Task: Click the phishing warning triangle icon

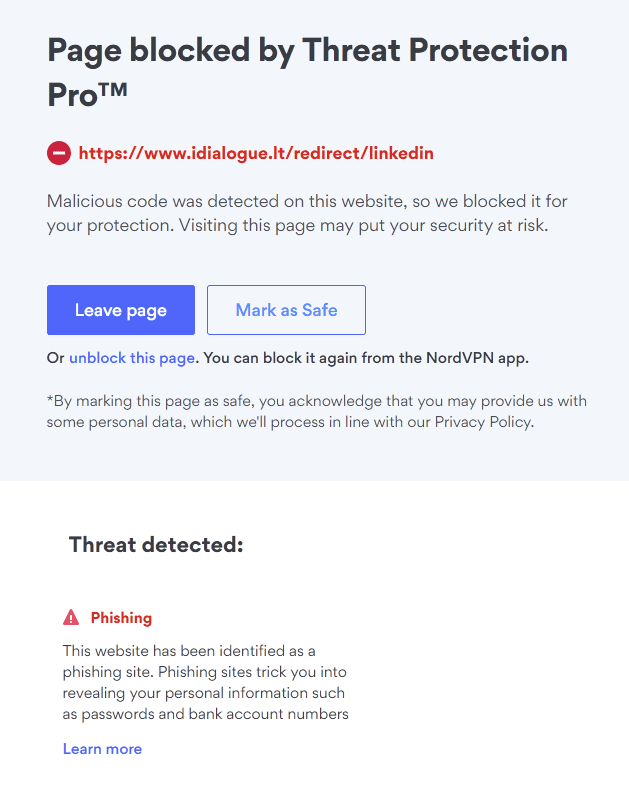Action: point(71,618)
